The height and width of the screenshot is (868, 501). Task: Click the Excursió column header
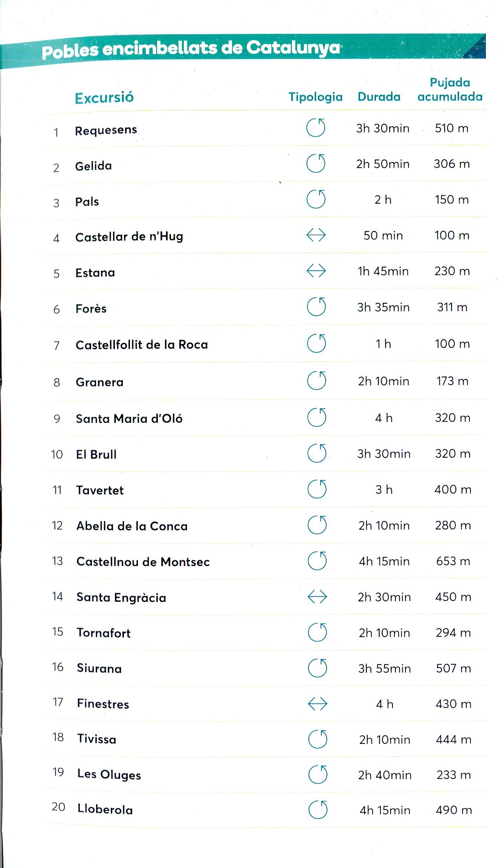point(104,98)
